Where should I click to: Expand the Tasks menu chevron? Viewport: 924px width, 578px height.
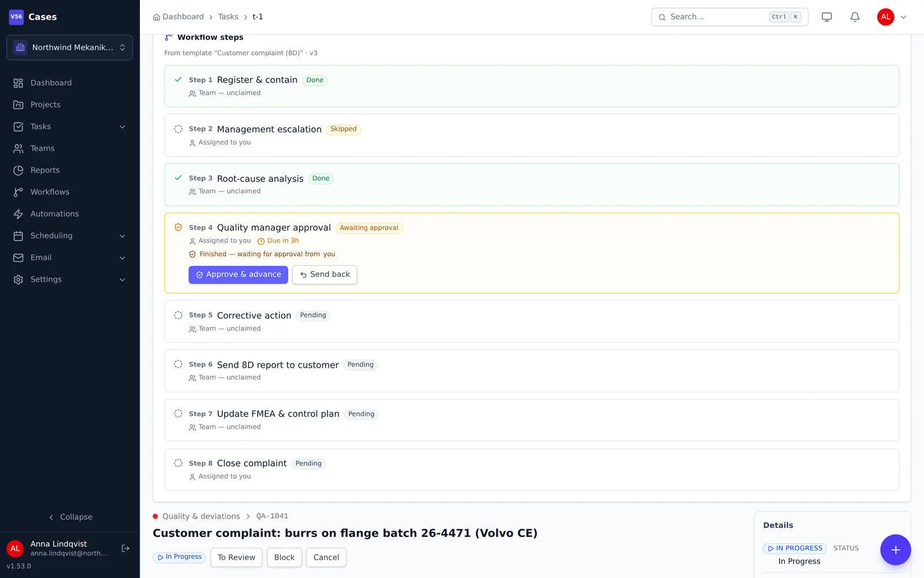click(x=122, y=127)
